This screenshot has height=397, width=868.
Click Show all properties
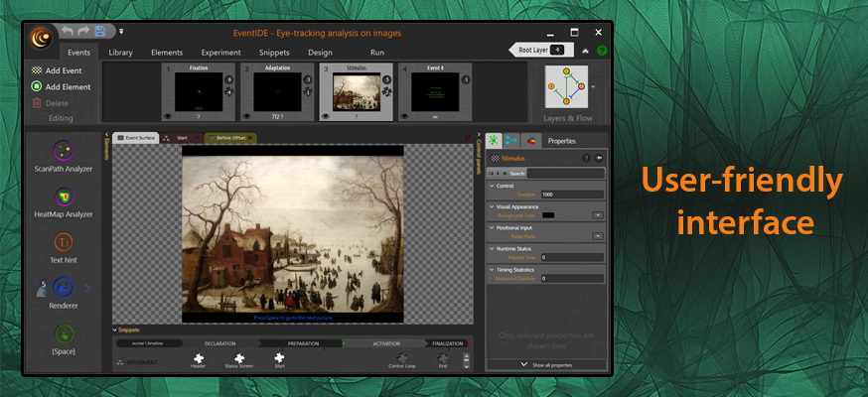[x=546, y=365]
